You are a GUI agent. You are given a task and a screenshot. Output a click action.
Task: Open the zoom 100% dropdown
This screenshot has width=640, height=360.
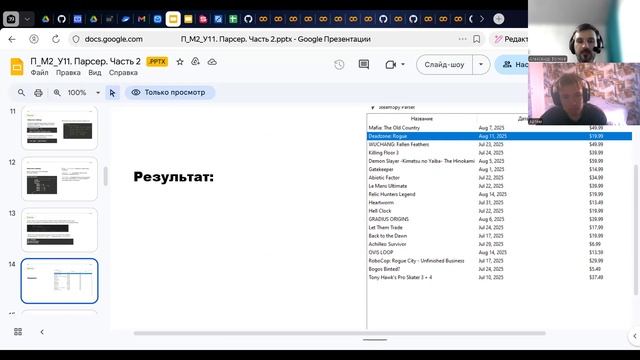[98, 93]
